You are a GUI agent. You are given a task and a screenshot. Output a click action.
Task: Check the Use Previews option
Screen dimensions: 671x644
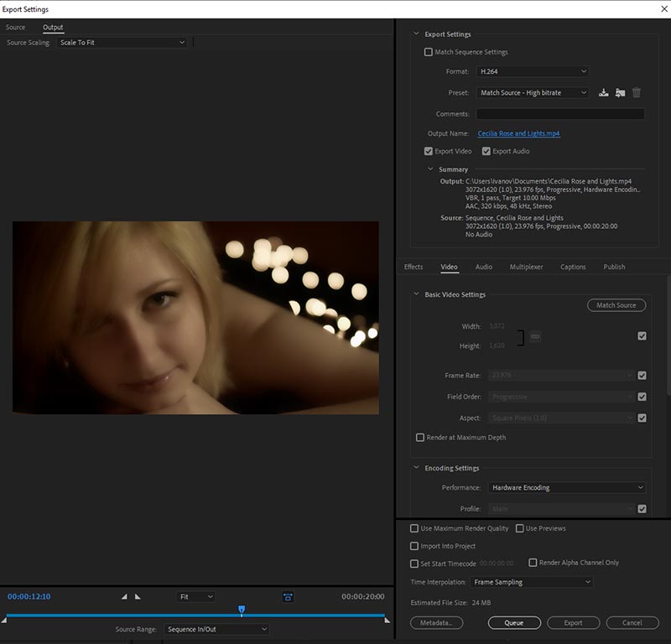click(519, 528)
